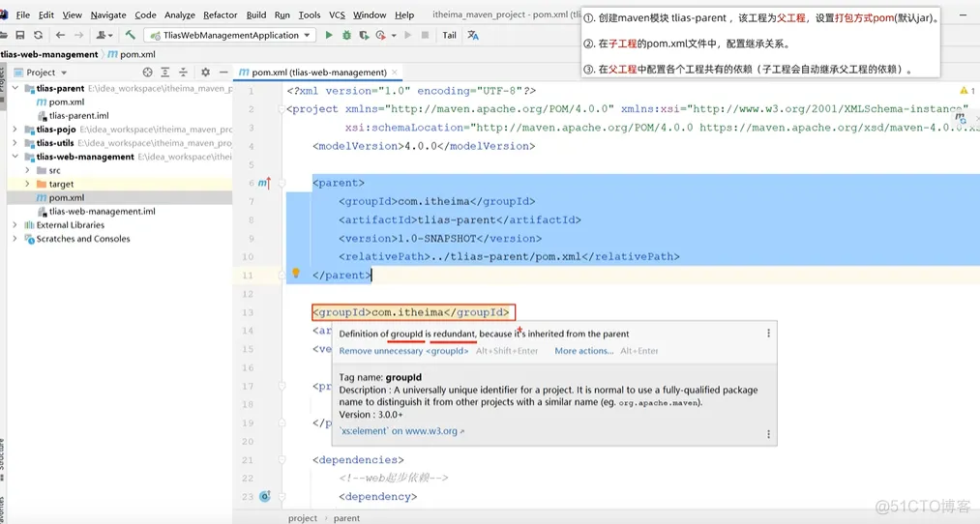980x524 pixels.
Task: Locate opened file in Project panel (crosshair icon)
Action: (x=147, y=73)
